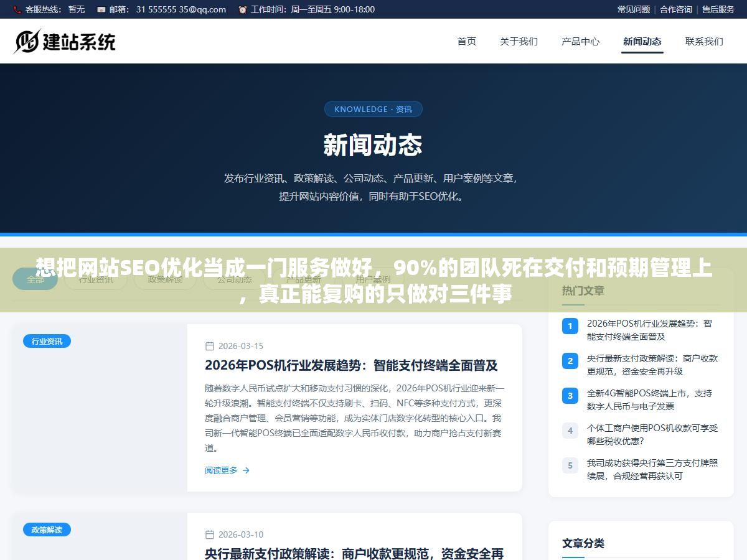Open the 常见问题 top link
Image resolution: width=747 pixels, height=560 pixels.
point(634,9)
